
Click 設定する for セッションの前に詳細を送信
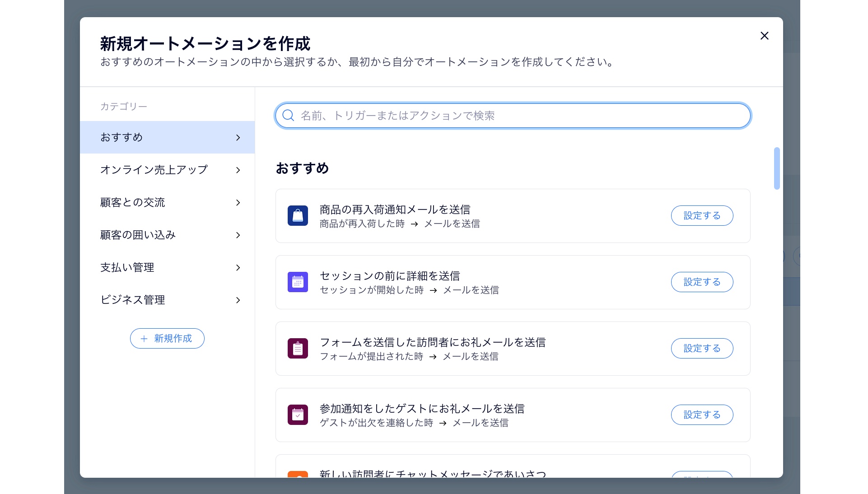click(x=702, y=282)
